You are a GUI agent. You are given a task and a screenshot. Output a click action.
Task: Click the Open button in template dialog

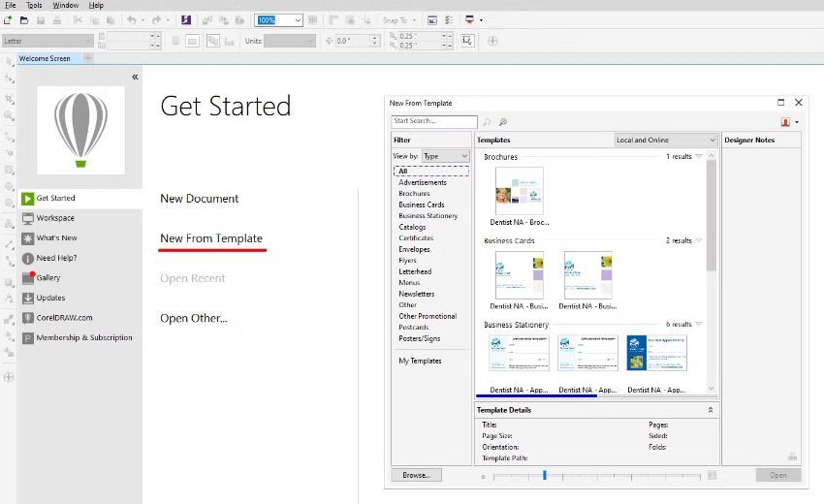[778, 475]
